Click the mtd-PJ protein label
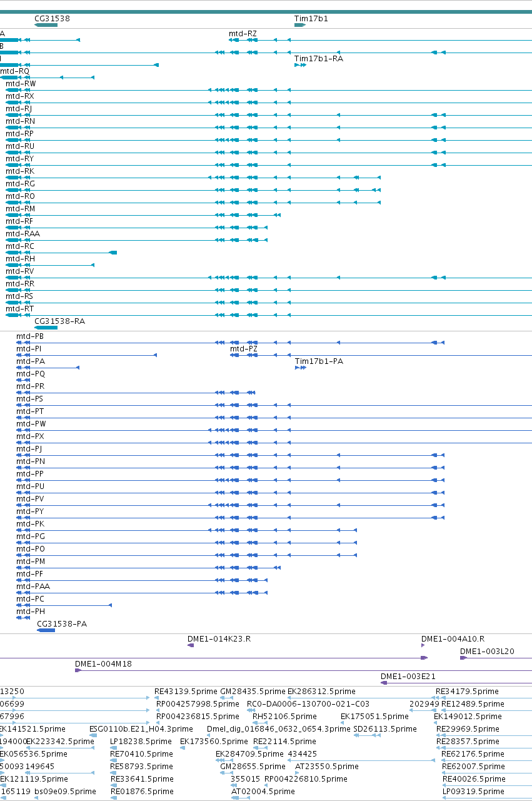532x801 pixels. (29, 449)
